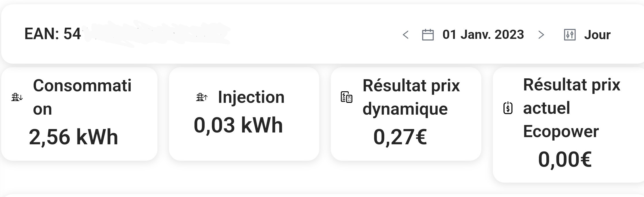This screenshot has height=197, width=644.
Task: Click the 2,56 kWh consumption value
Action: point(73,137)
